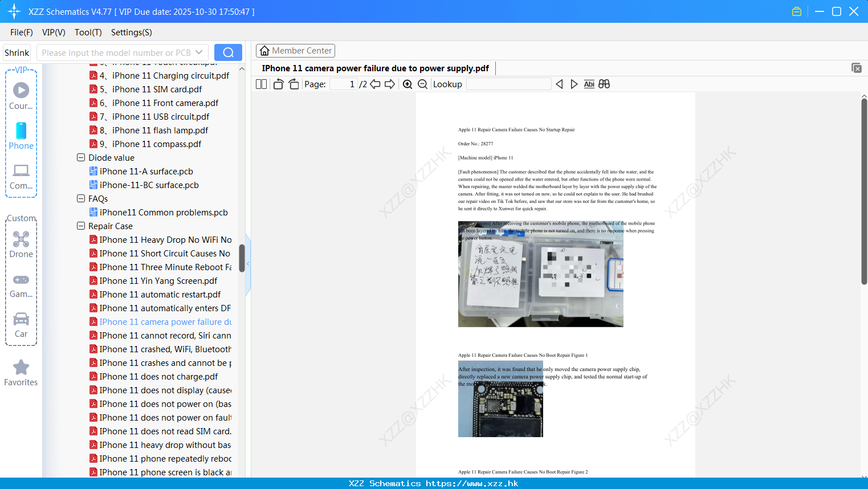Click the yellow toolbox icon in title bar
868x489 pixels.
point(797,11)
